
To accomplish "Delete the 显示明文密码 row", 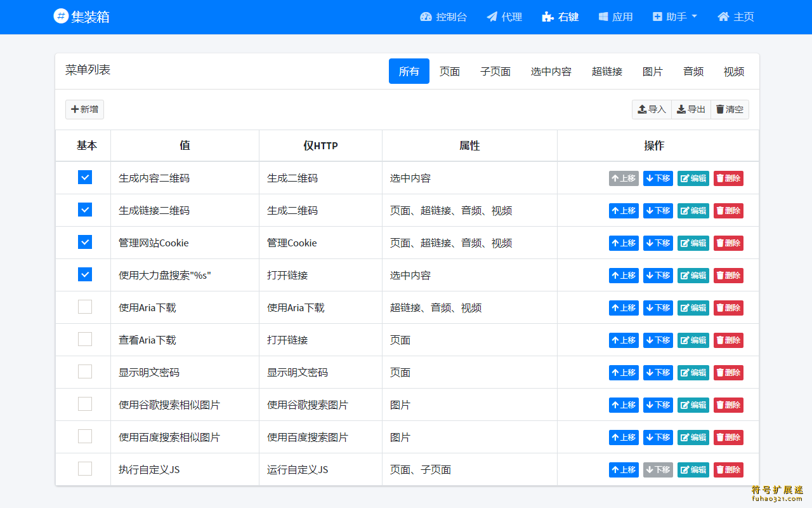I will pos(728,373).
